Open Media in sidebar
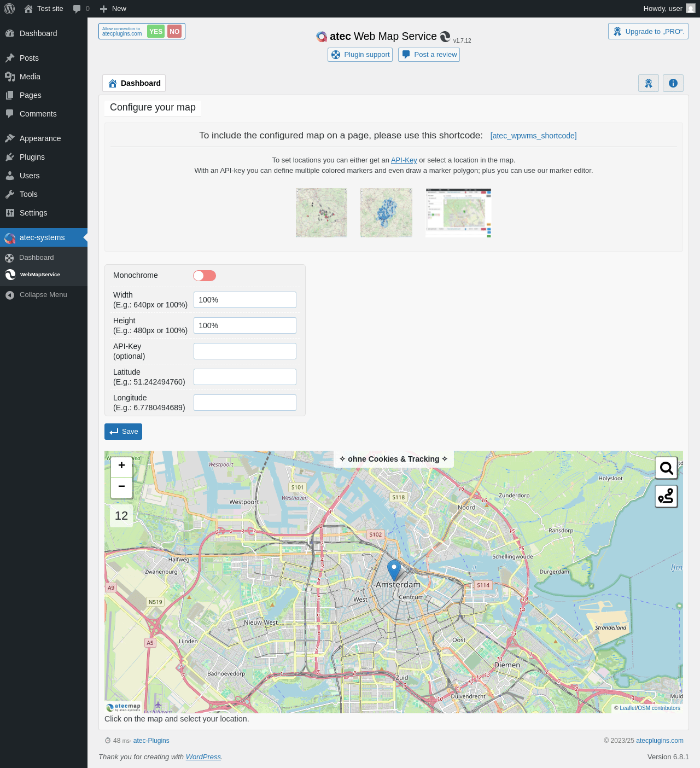The height and width of the screenshot is (768, 700). (x=44, y=77)
